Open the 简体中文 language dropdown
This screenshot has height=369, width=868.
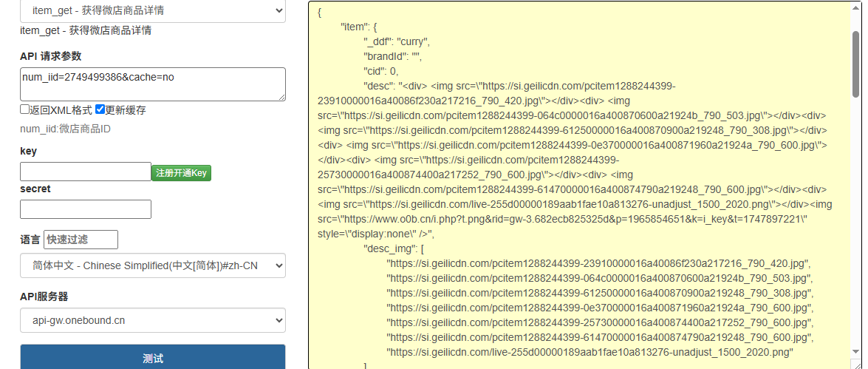click(153, 265)
